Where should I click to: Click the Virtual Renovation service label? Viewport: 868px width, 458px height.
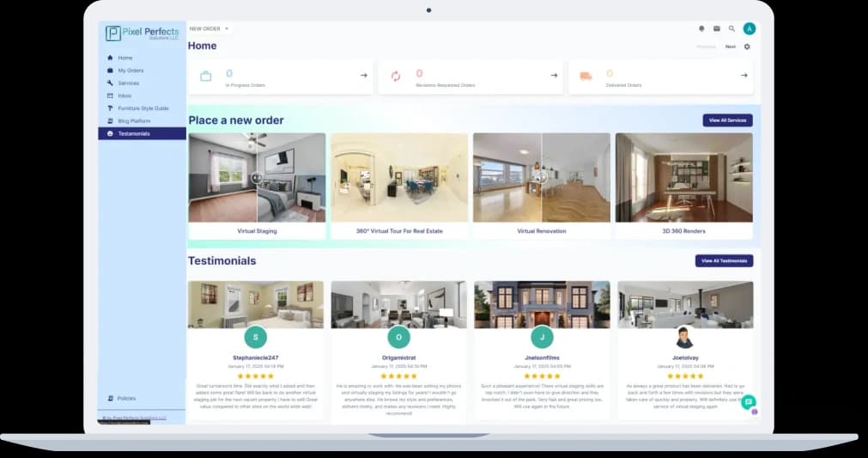coord(542,231)
